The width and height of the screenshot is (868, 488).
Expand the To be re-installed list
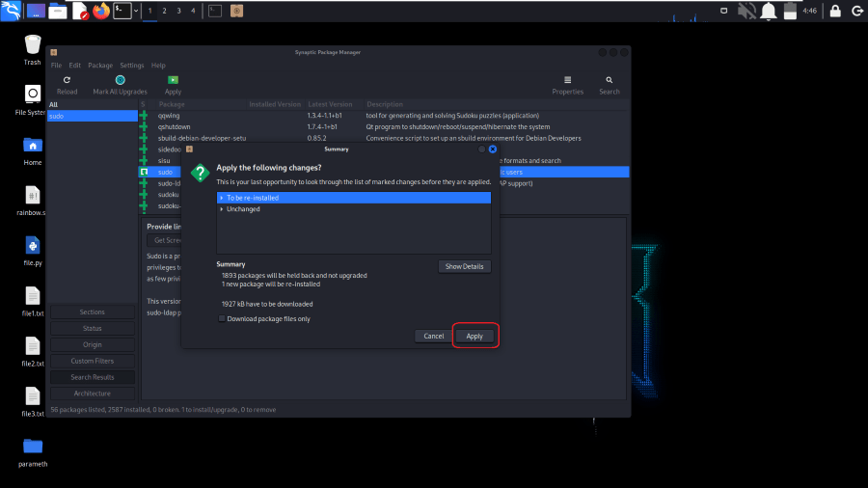point(222,198)
